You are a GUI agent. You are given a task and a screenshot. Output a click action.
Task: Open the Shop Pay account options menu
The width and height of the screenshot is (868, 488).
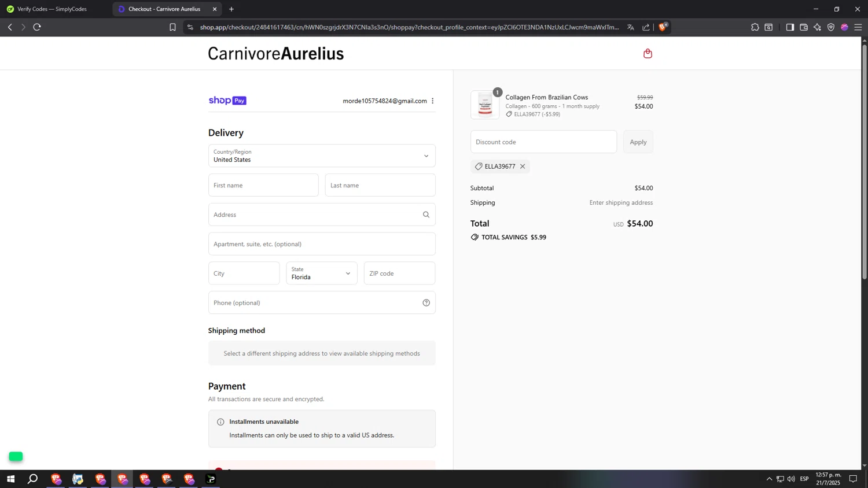click(432, 101)
